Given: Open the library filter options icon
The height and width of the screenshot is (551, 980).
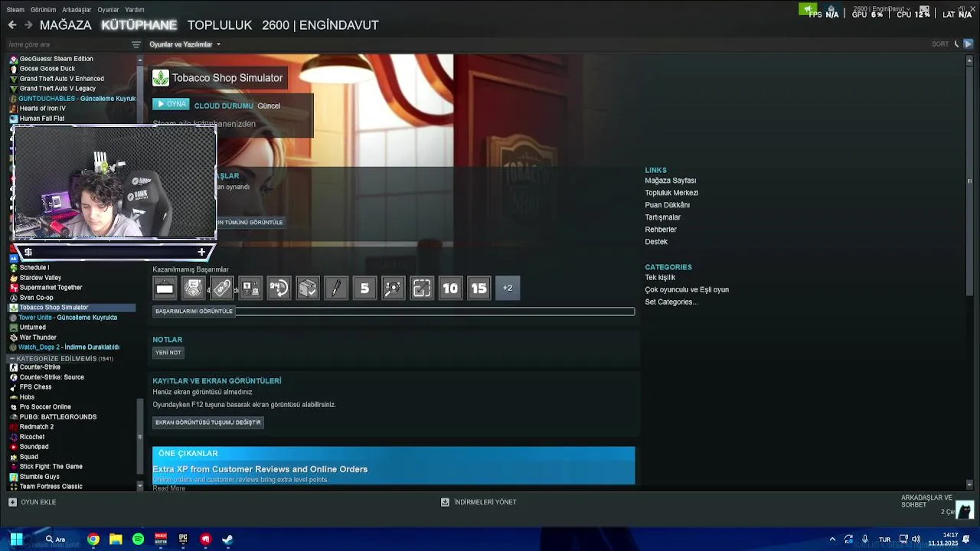Looking at the screenshot, I should pos(136,44).
